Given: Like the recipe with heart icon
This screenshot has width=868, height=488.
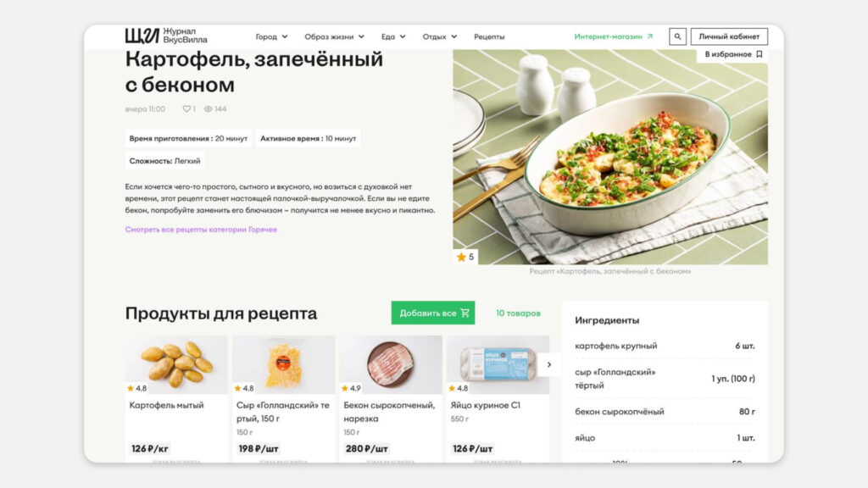Looking at the screenshot, I should tap(186, 109).
